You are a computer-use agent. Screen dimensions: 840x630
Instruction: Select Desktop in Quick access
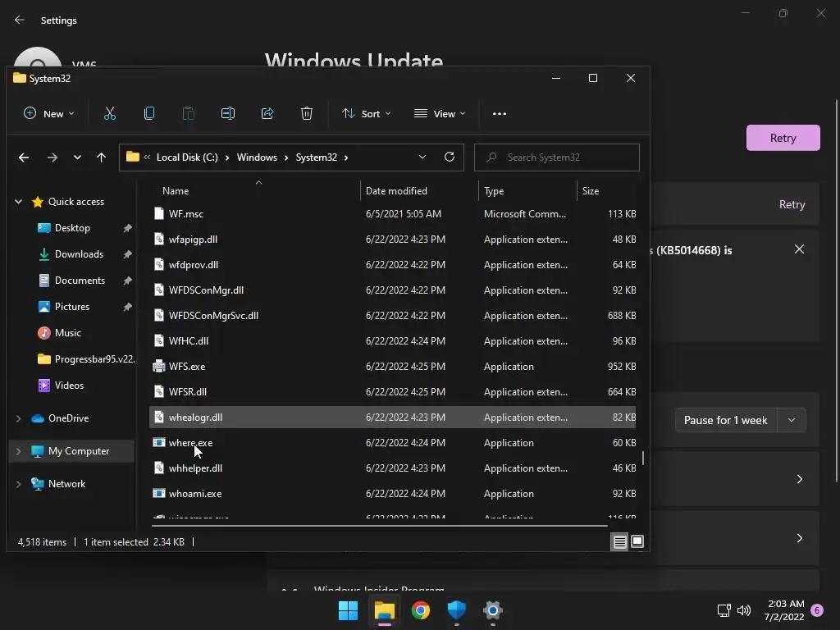click(x=72, y=228)
